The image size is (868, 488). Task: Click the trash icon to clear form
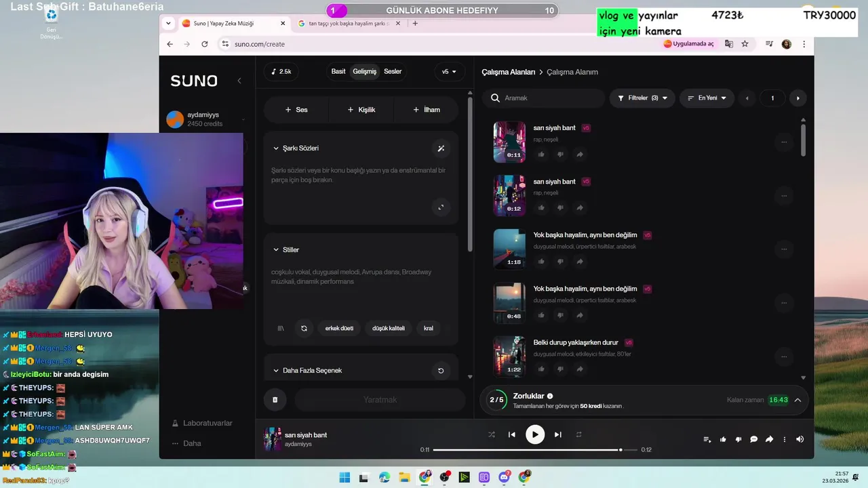(x=275, y=400)
